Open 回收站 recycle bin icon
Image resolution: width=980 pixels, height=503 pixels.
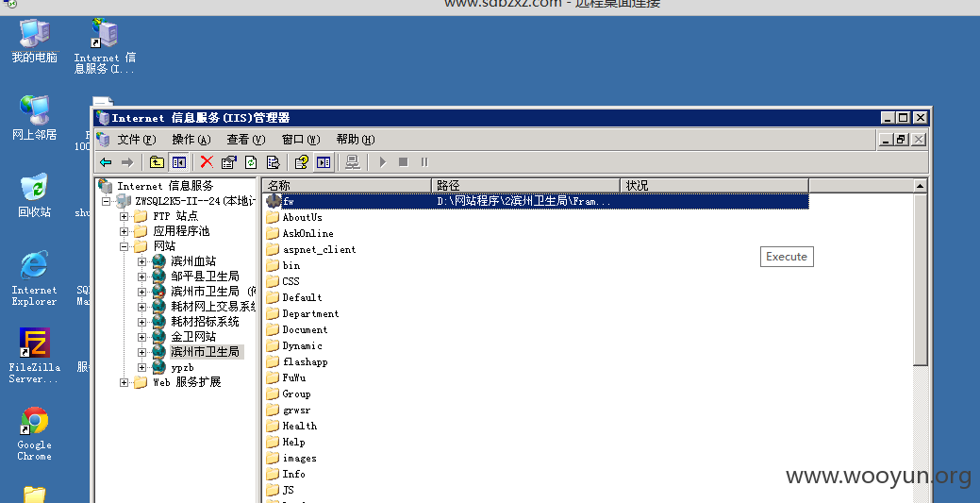tap(34, 195)
